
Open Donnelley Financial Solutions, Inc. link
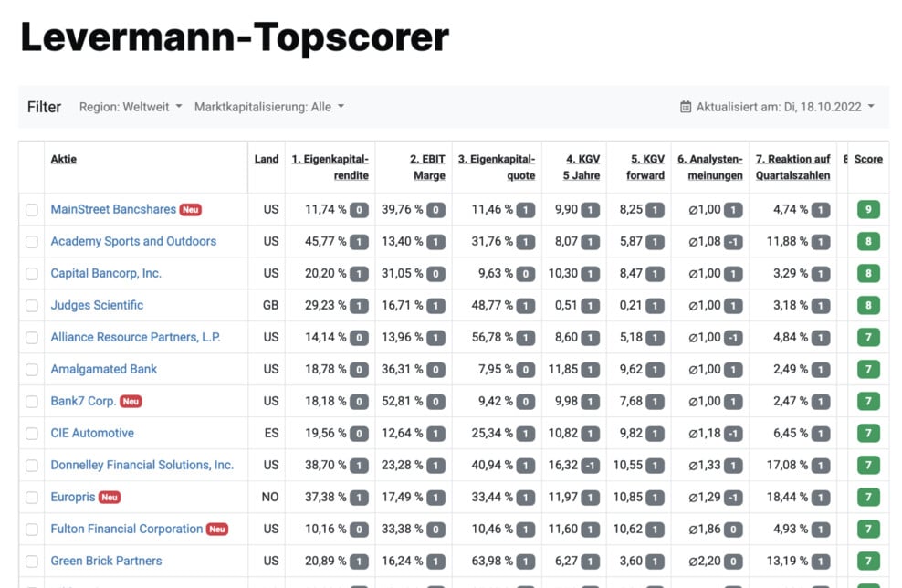pos(142,465)
